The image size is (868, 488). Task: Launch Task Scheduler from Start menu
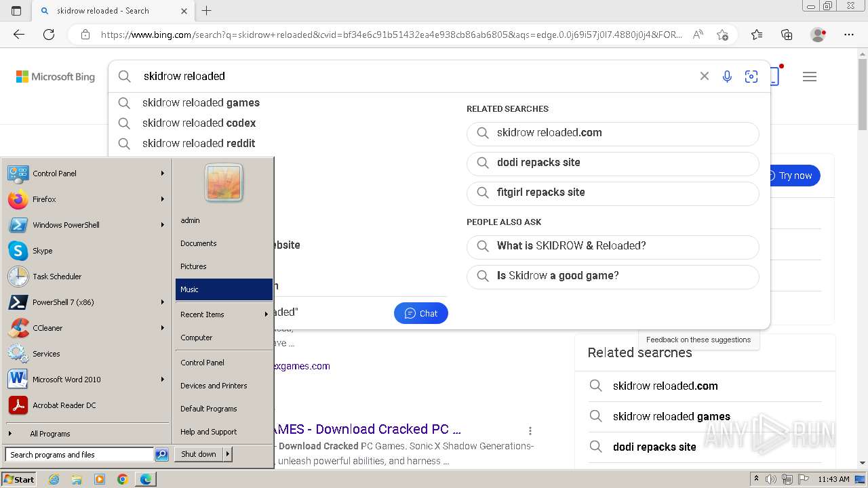click(x=87, y=277)
